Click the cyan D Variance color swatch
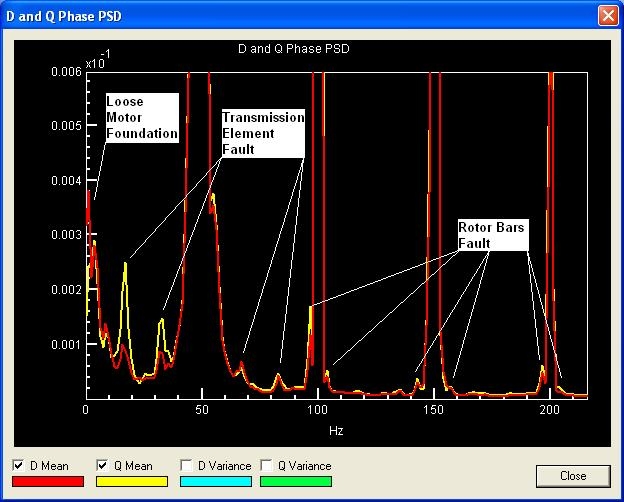624x502 pixels. 214,481
